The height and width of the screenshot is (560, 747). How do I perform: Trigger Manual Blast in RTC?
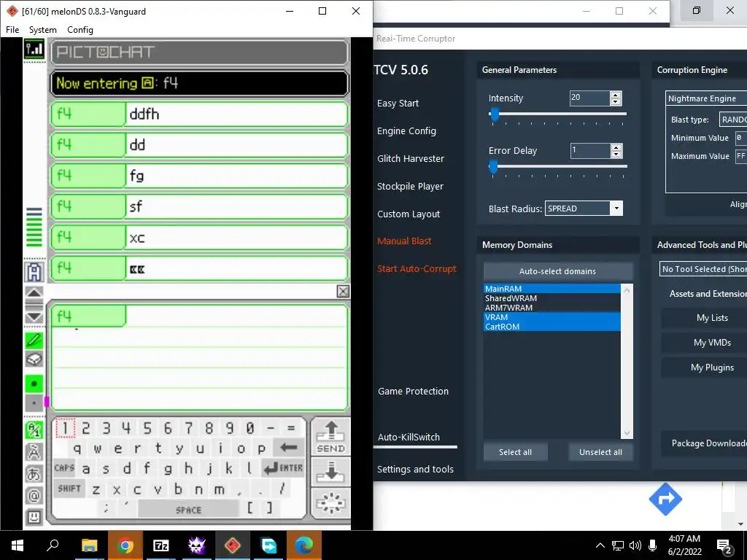(404, 241)
